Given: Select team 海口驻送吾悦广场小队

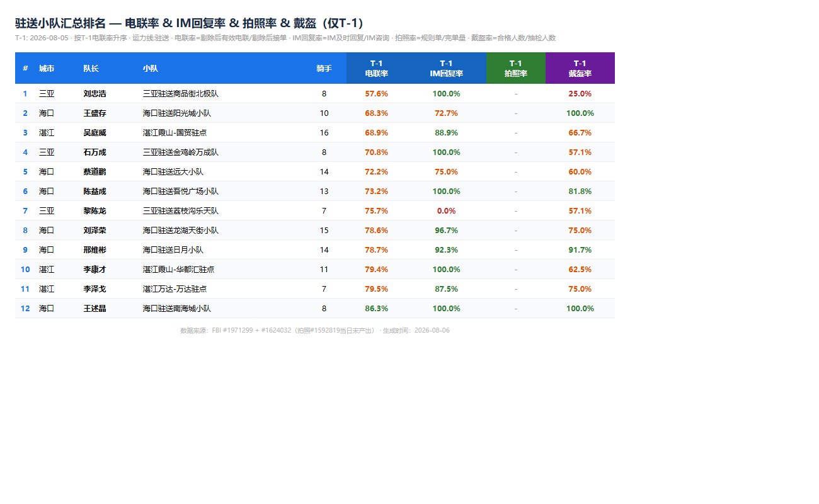Looking at the screenshot, I should [x=181, y=192].
